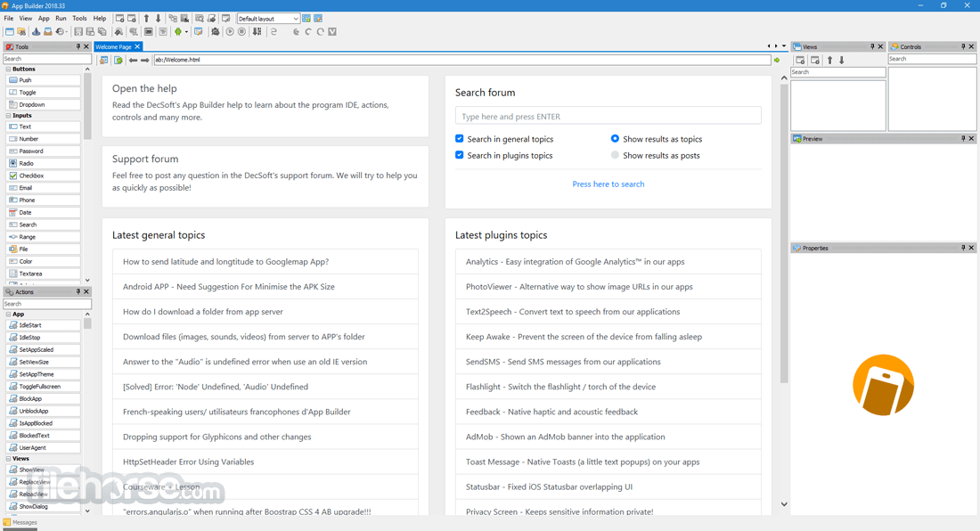Screen dimensions: 980x531
Task: Click the Controls panel Search box
Action: pos(932,59)
